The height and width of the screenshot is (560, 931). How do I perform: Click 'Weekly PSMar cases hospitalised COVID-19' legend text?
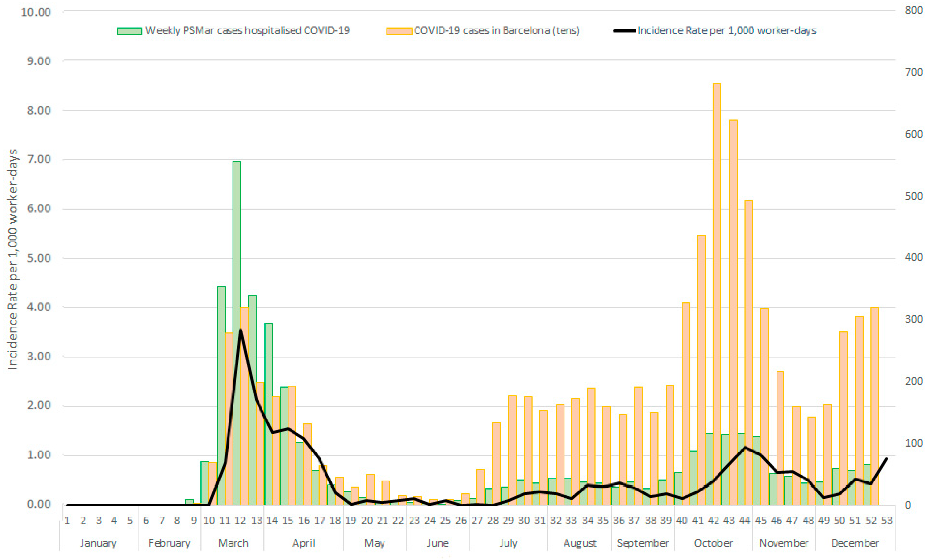[x=247, y=31]
